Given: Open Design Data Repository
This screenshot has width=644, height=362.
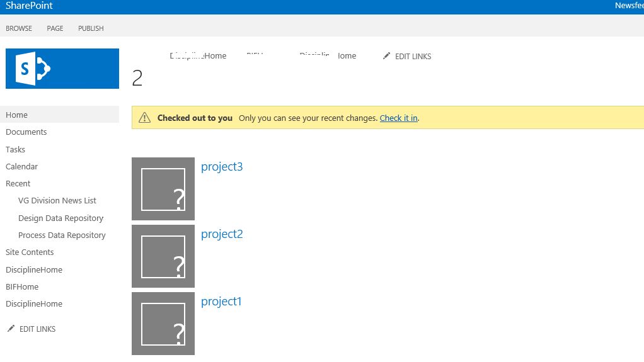Looking at the screenshot, I should click(x=60, y=218).
